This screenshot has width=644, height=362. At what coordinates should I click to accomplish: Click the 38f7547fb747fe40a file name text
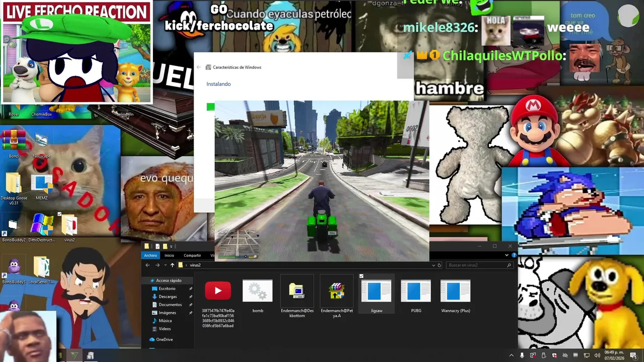click(x=217, y=318)
